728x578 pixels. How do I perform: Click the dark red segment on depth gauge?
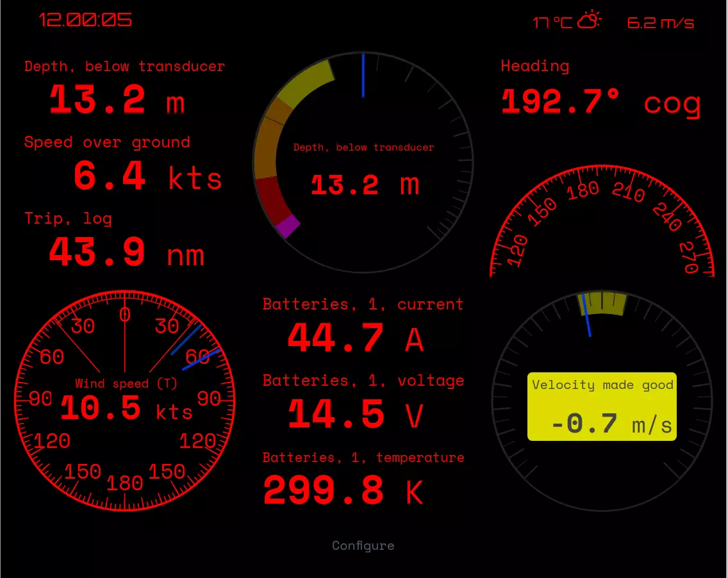click(270, 199)
